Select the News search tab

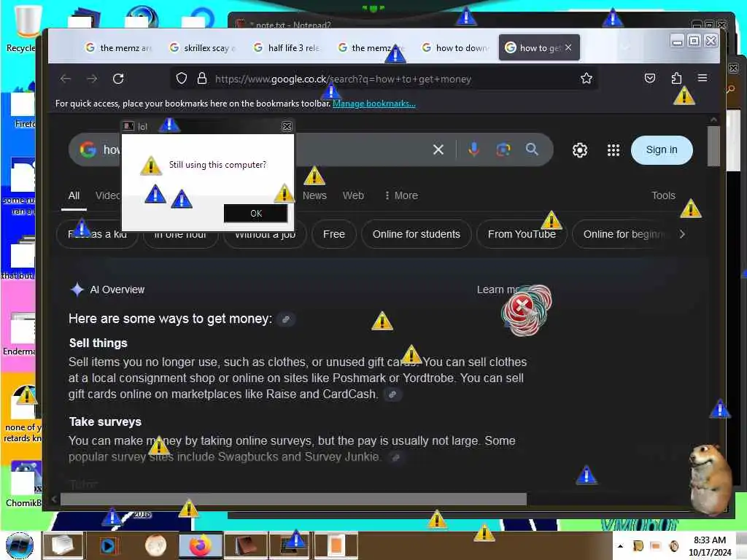click(x=315, y=195)
